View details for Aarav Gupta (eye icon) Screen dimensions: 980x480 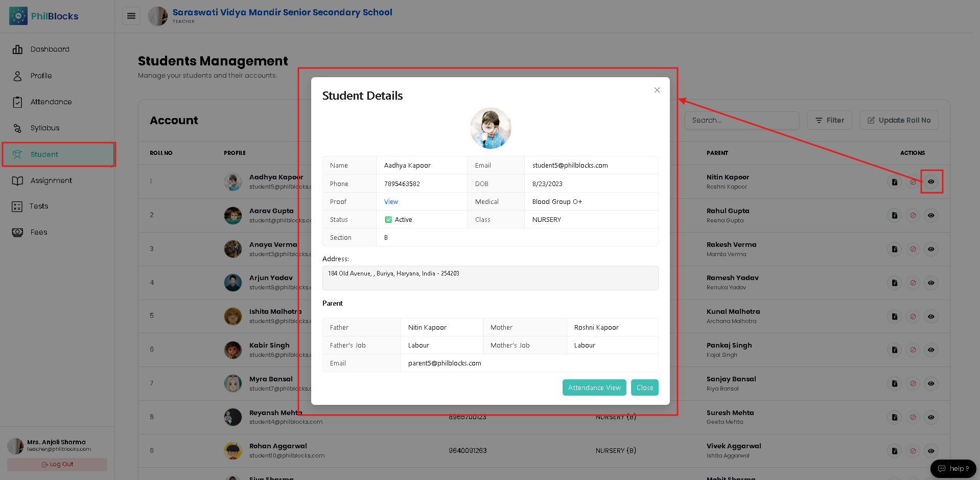pos(931,215)
